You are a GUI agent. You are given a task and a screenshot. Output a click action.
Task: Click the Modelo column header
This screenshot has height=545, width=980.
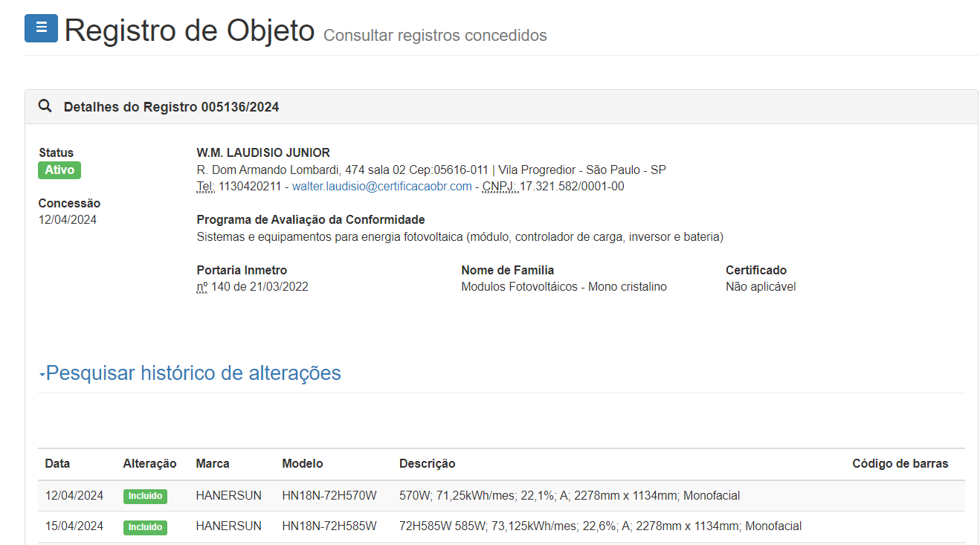pos(303,463)
